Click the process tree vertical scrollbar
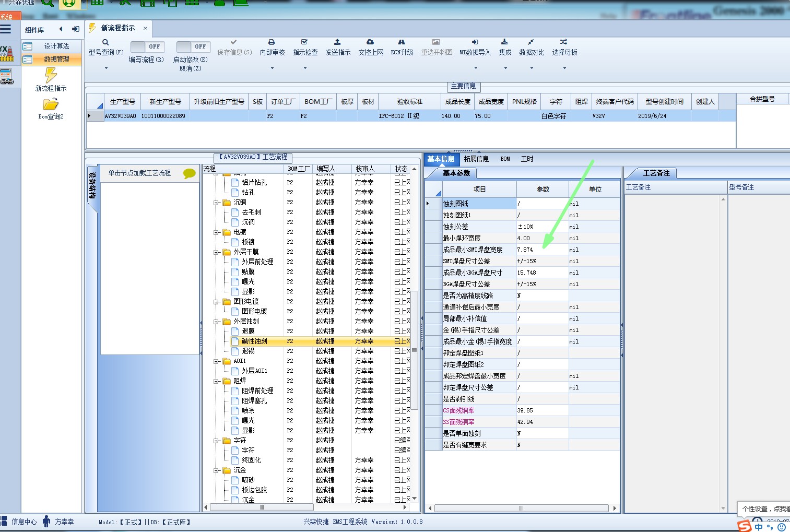 tap(415, 350)
